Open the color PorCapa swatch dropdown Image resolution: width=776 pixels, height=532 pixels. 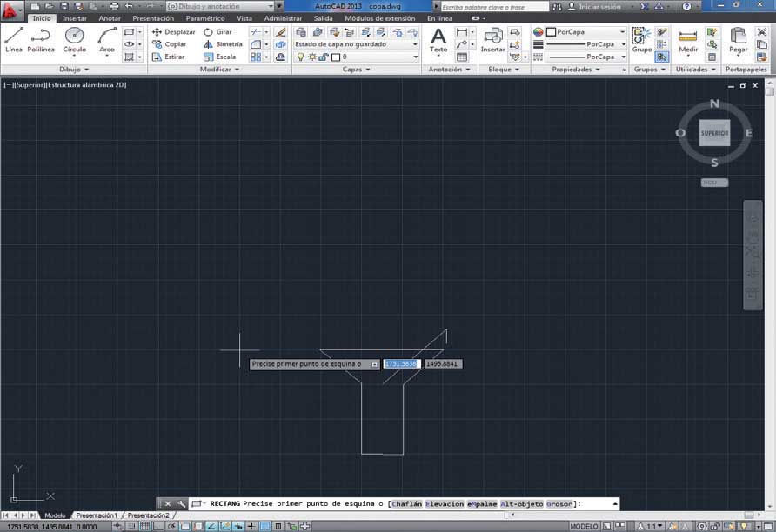(x=586, y=31)
